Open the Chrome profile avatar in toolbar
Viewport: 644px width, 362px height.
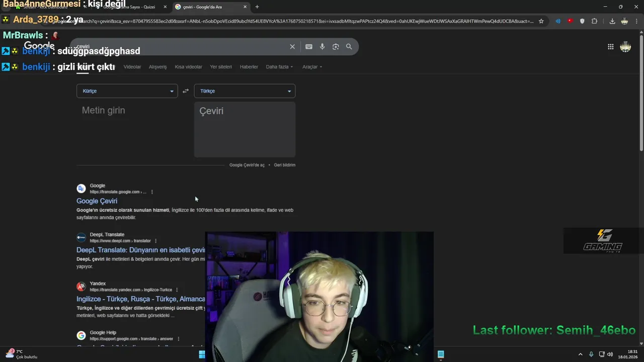pyautogui.click(x=624, y=21)
